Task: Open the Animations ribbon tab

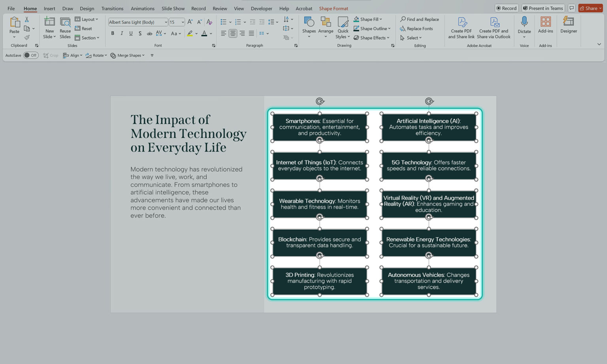Action: [x=142, y=8]
